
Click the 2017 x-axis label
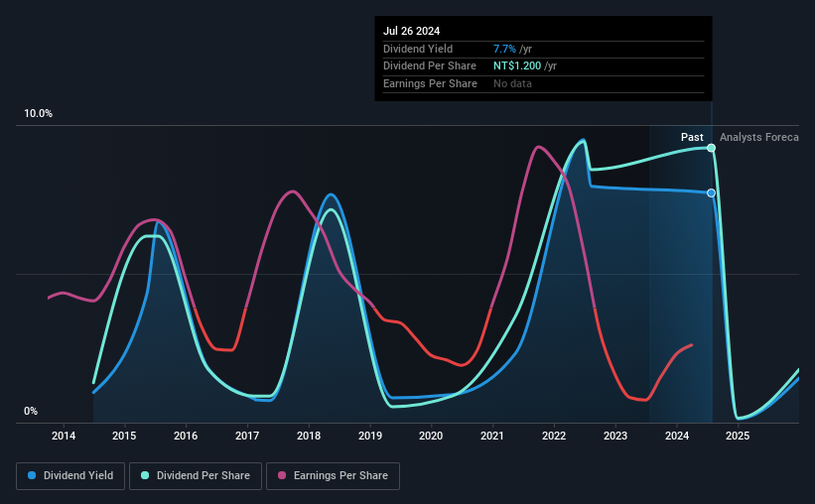coord(247,436)
